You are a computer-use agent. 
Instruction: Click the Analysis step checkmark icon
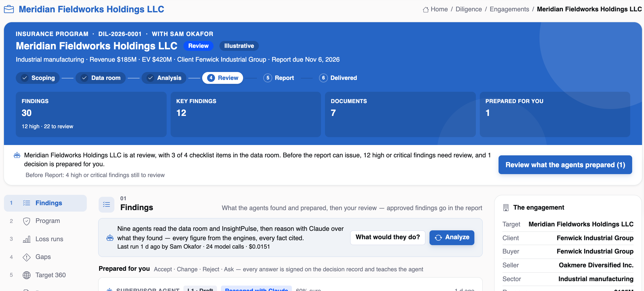point(150,78)
